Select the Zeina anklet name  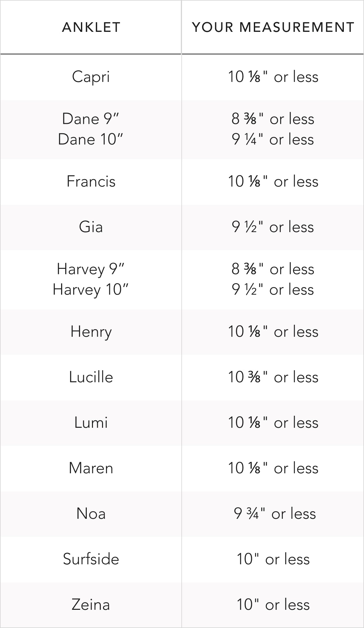coord(91,605)
